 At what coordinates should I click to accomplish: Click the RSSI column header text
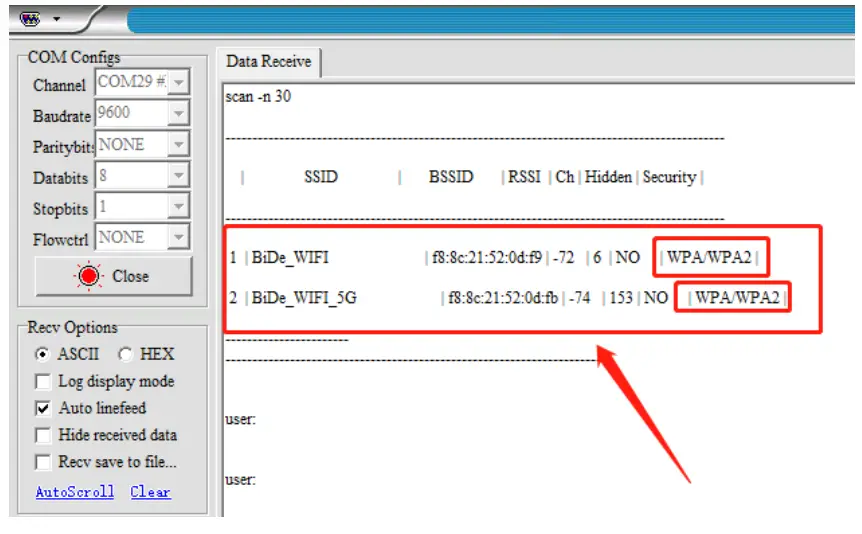(524, 177)
